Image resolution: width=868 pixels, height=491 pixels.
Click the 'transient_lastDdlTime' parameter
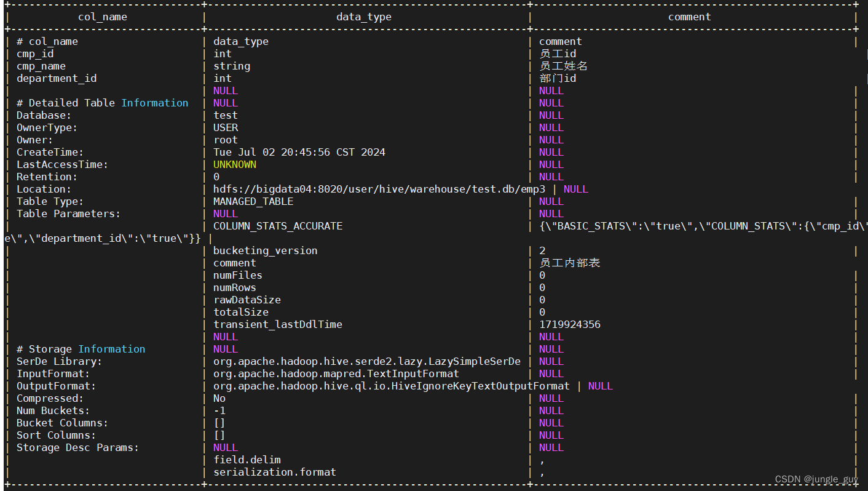278,325
